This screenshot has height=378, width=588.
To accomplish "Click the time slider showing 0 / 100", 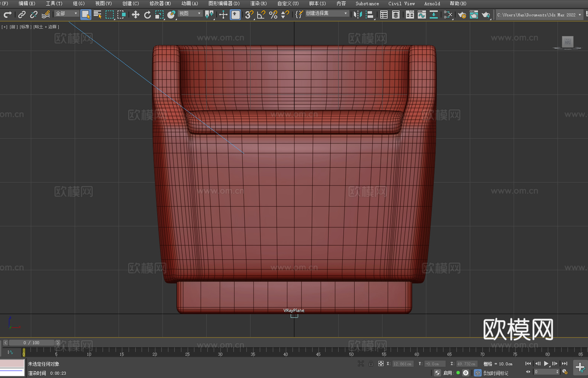I will click(x=32, y=343).
